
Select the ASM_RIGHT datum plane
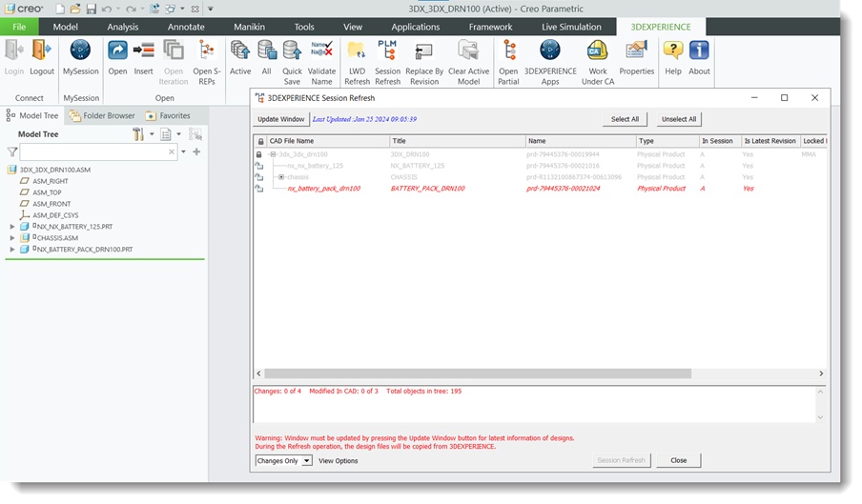50,181
